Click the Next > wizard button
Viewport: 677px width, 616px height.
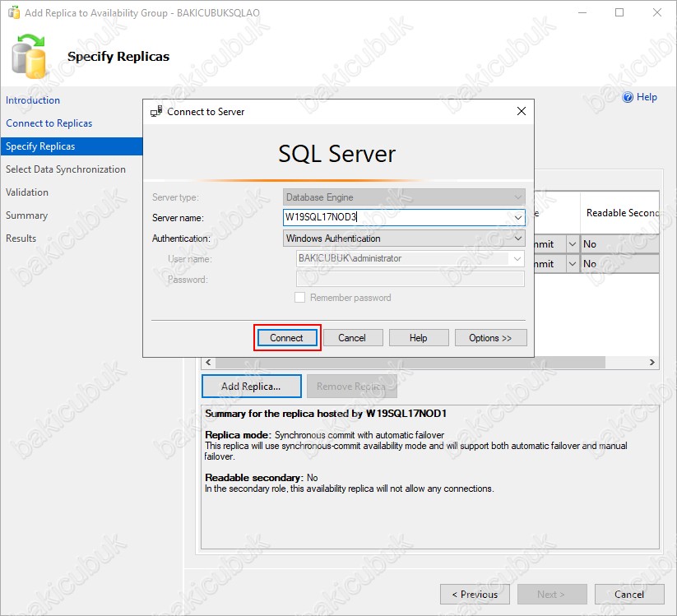pos(552,595)
